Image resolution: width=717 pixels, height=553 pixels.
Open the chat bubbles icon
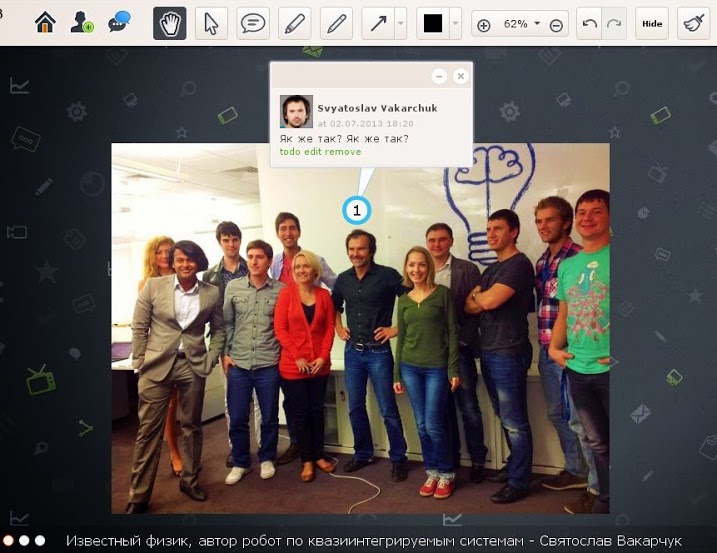click(119, 23)
